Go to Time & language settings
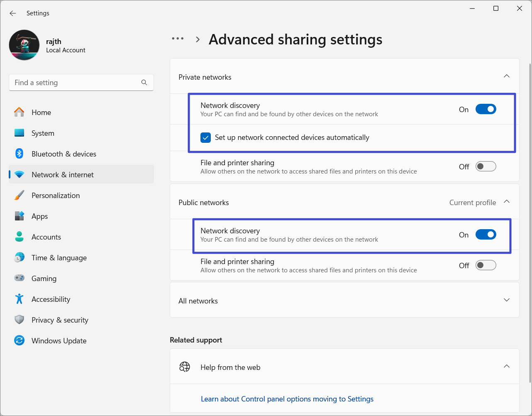This screenshot has width=532, height=416. [x=59, y=258]
